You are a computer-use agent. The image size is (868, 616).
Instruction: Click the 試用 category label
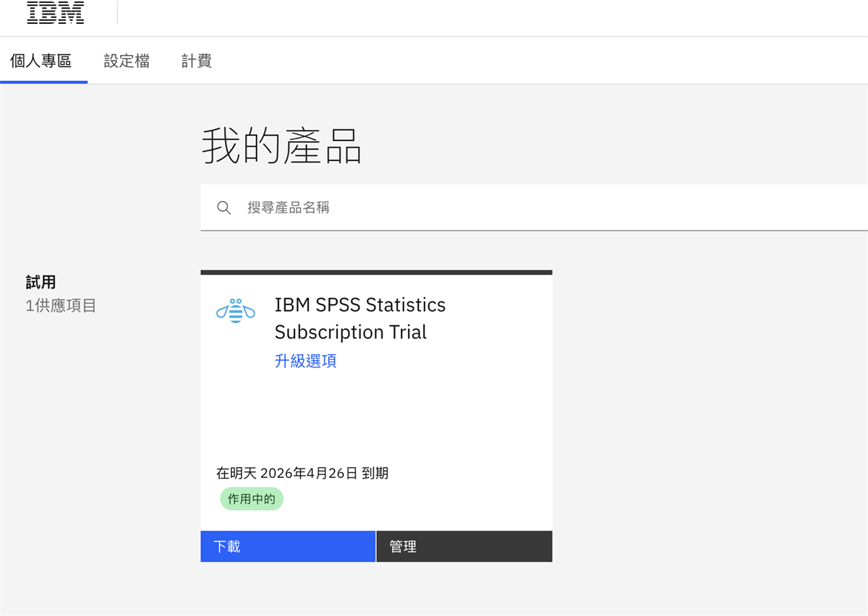tap(41, 282)
